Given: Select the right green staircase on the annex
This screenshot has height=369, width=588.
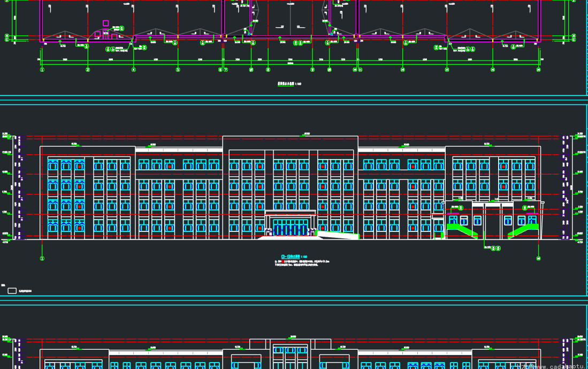Looking at the screenshot, I should coord(523,230).
